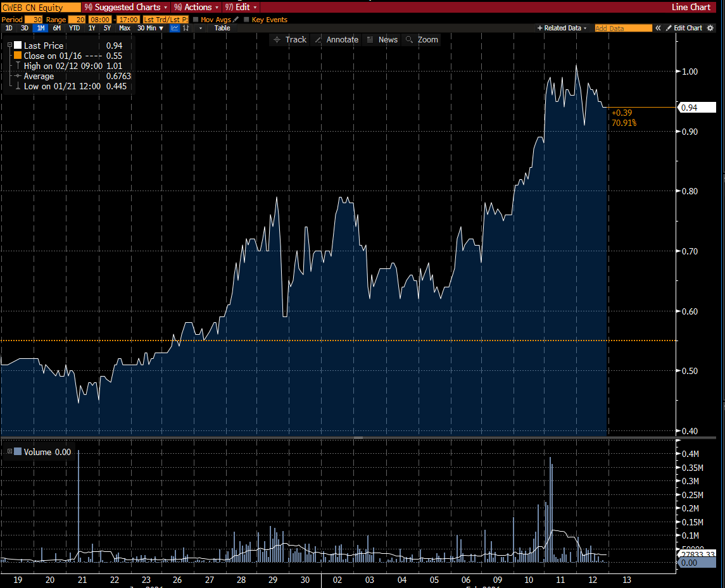Expand the Volume legend

tap(9, 451)
